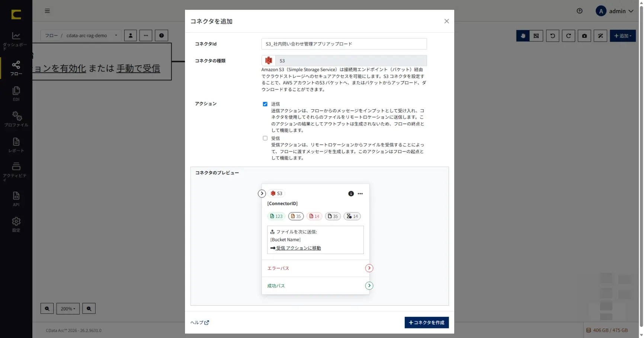Click the crossed-out 14 status badge
The width and height of the screenshot is (644, 338).
[352, 216]
